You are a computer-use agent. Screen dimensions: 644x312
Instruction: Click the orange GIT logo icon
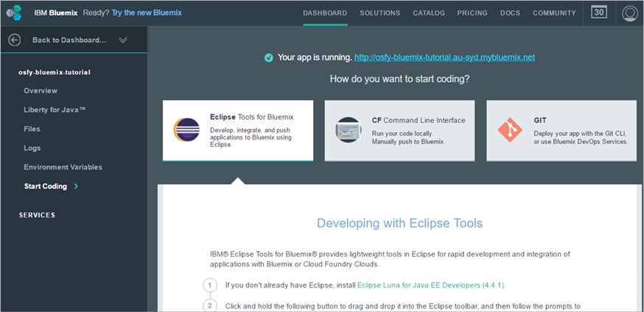(x=510, y=130)
